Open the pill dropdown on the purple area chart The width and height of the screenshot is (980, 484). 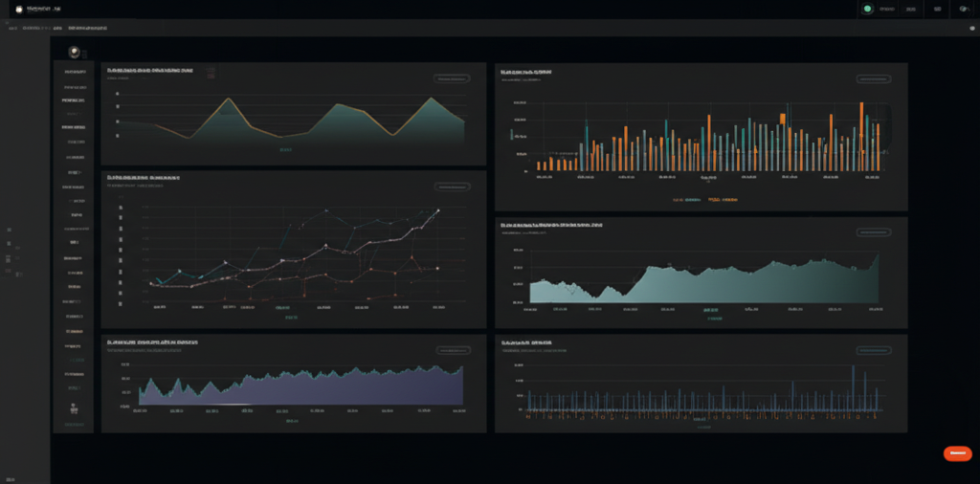tap(454, 350)
